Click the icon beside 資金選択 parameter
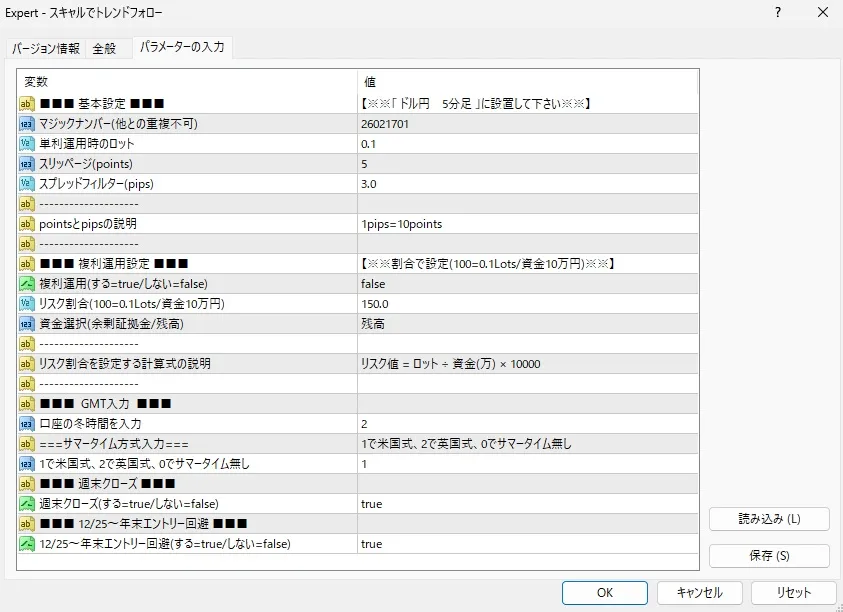 27,324
